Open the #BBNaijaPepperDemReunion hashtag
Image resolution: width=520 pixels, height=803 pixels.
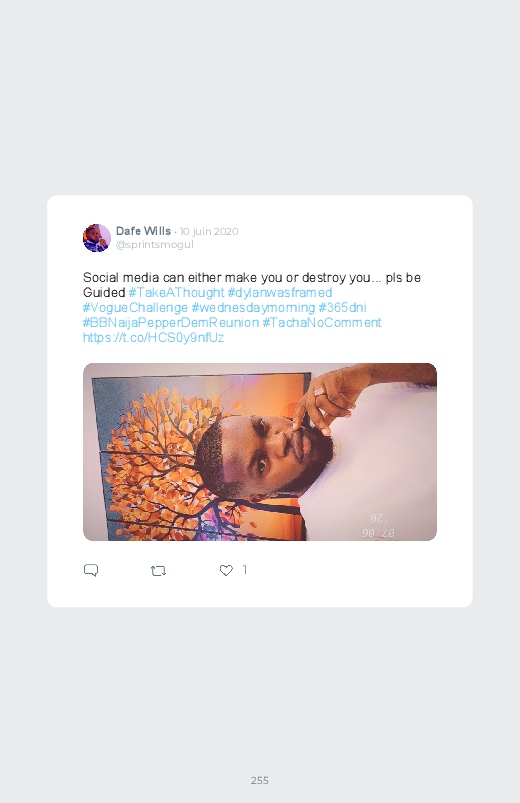pos(171,323)
